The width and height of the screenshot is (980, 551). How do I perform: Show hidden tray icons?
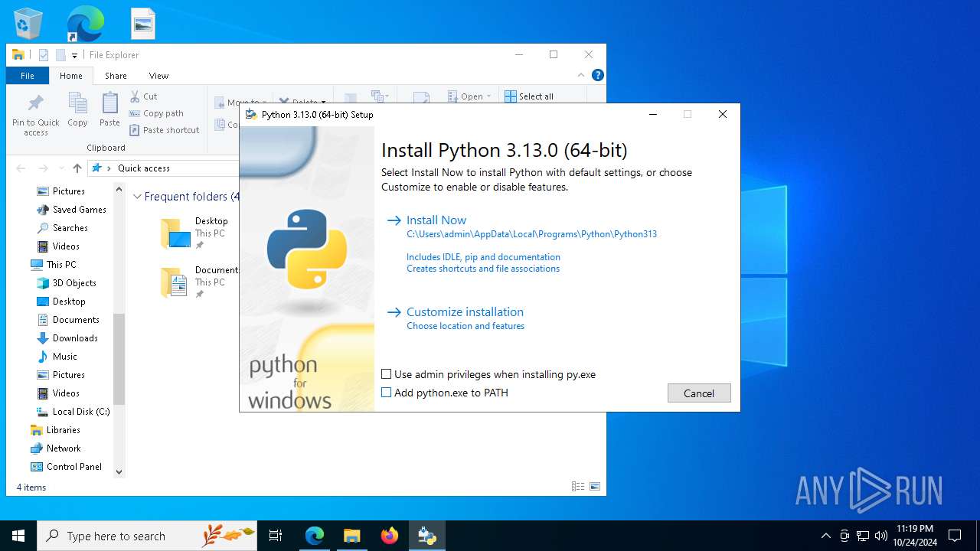click(x=825, y=536)
